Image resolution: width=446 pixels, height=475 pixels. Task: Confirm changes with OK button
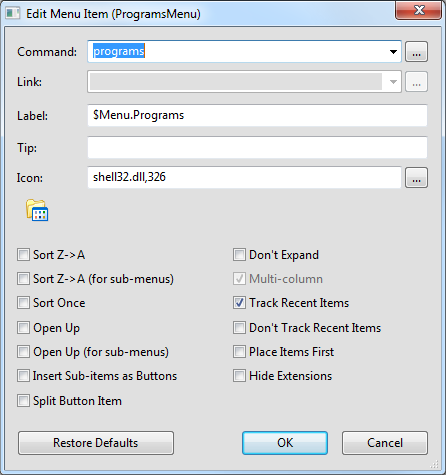point(285,443)
